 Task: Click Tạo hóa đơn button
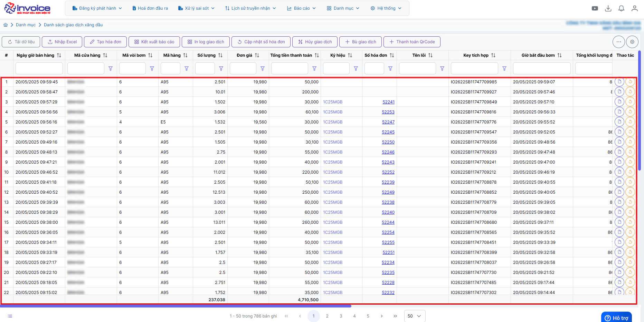click(105, 42)
